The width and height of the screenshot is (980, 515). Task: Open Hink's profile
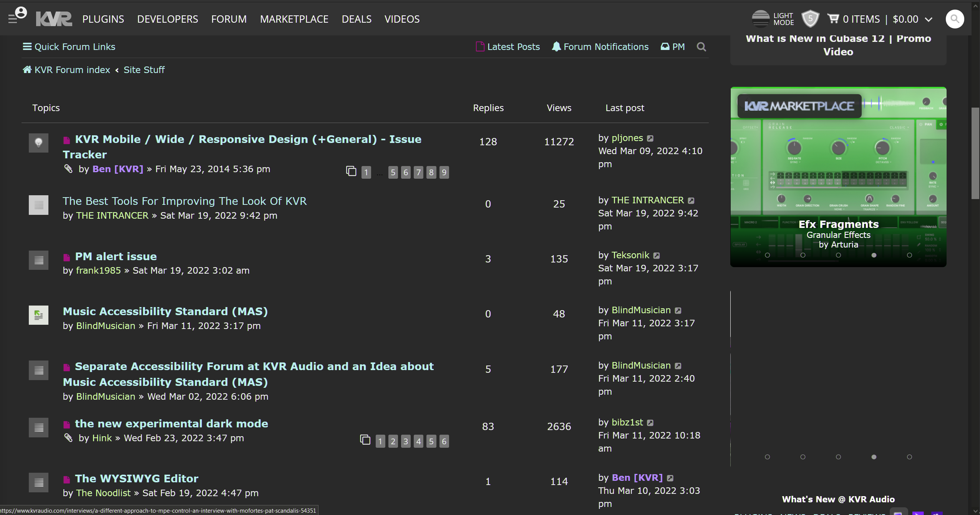(102, 438)
